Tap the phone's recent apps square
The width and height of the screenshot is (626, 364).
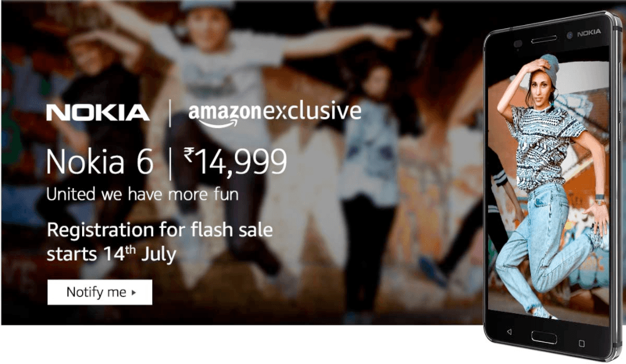[581, 343]
